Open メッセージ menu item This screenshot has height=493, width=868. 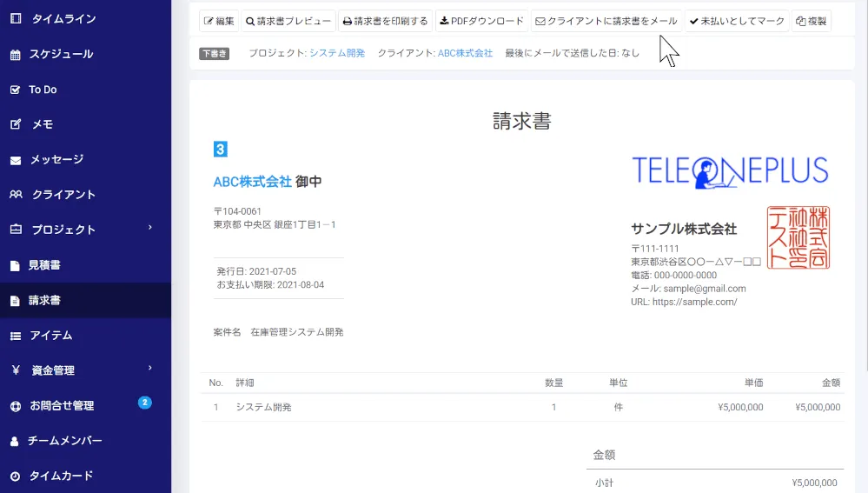pos(85,160)
